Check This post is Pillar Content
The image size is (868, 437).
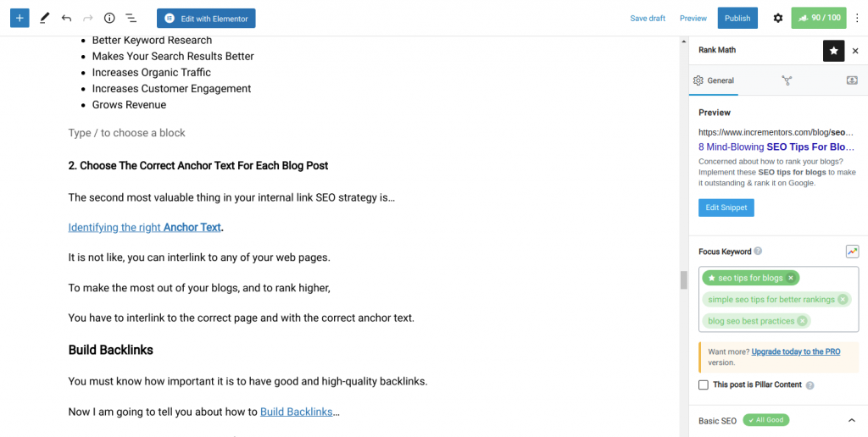[703, 385]
